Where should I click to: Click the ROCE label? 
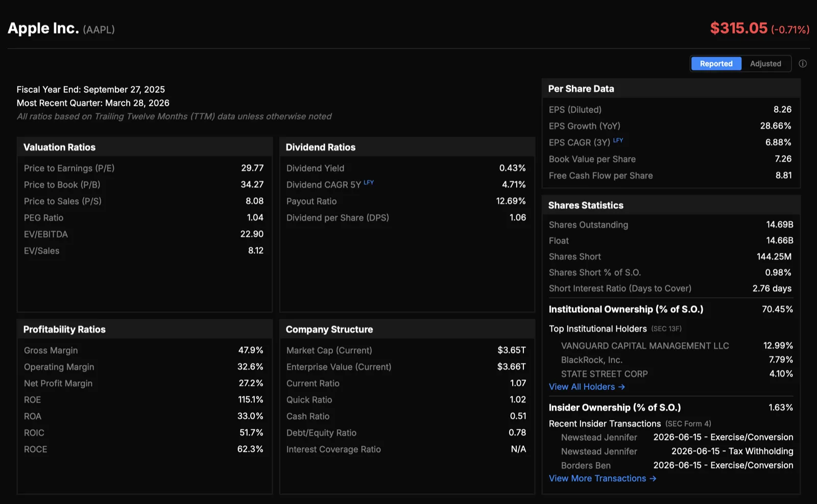point(35,449)
